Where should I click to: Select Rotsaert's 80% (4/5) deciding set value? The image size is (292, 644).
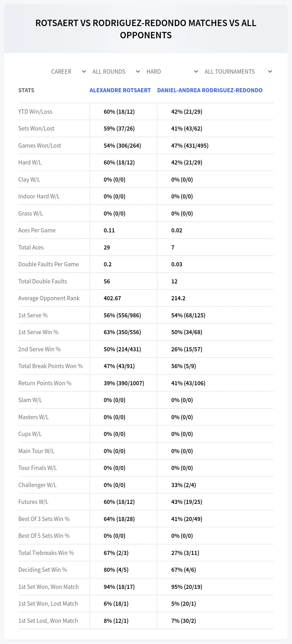(x=116, y=570)
